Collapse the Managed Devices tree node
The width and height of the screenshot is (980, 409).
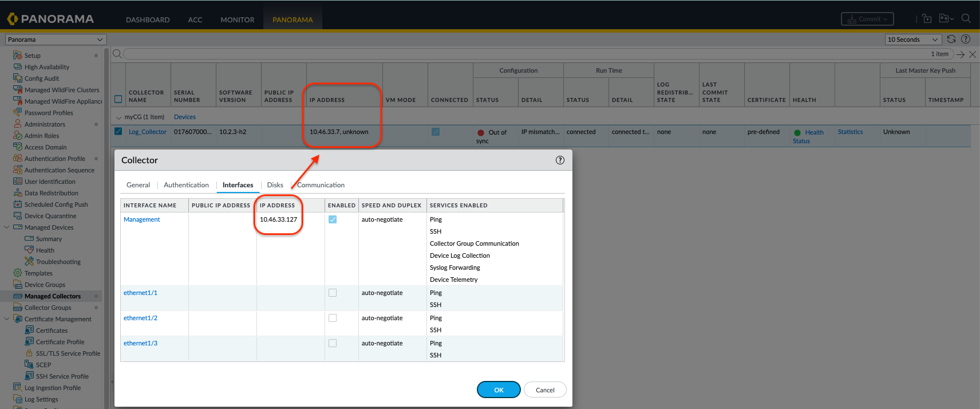(7, 227)
